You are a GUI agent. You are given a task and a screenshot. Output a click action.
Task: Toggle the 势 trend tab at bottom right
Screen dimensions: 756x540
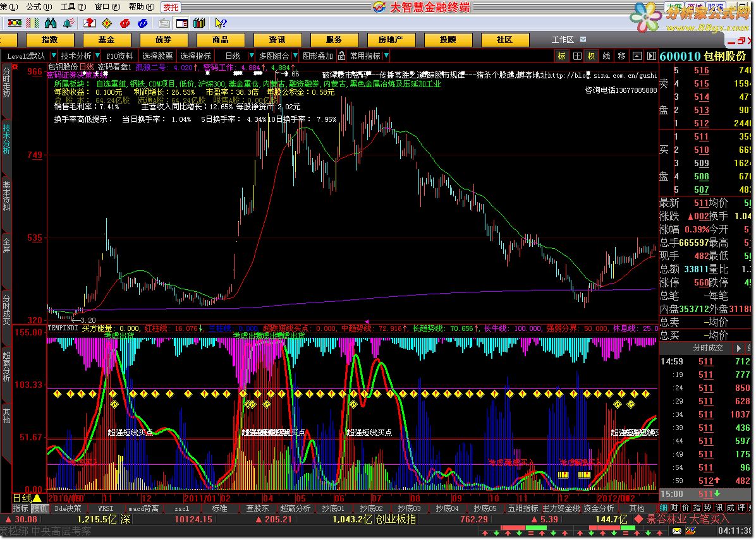[707, 508]
